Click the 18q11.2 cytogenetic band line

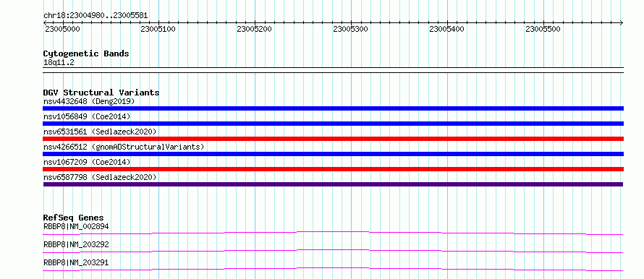click(333, 70)
